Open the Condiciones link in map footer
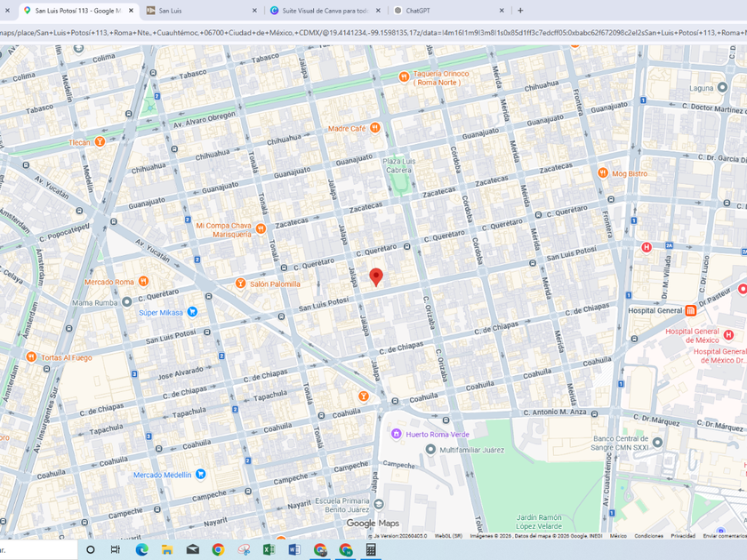The image size is (747, 560). (648, 536)
